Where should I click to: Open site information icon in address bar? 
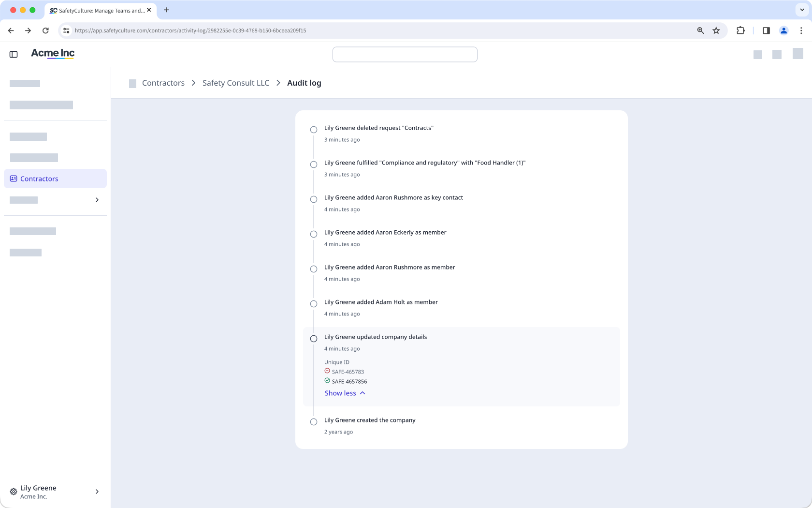(66, 30)
